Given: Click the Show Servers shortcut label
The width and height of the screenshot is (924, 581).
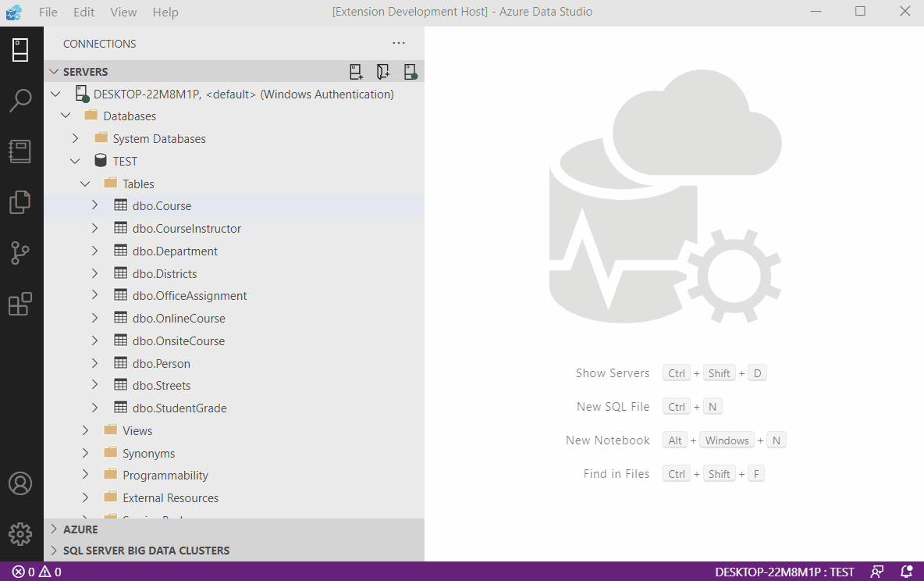Looking at the screenshot, I should coord(613,373).
